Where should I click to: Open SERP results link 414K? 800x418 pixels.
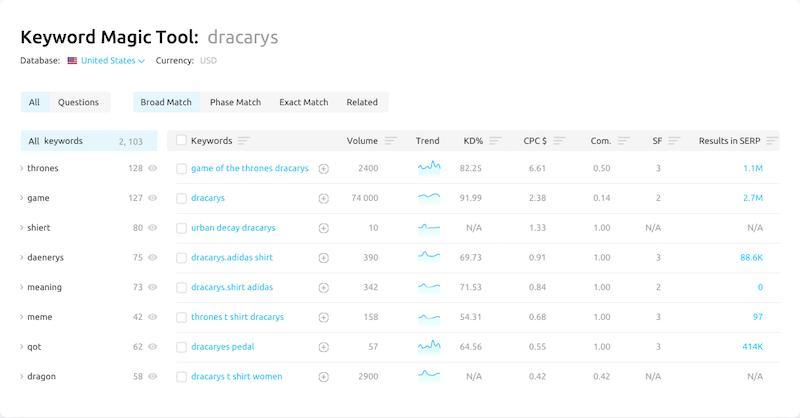coord(752,347)
